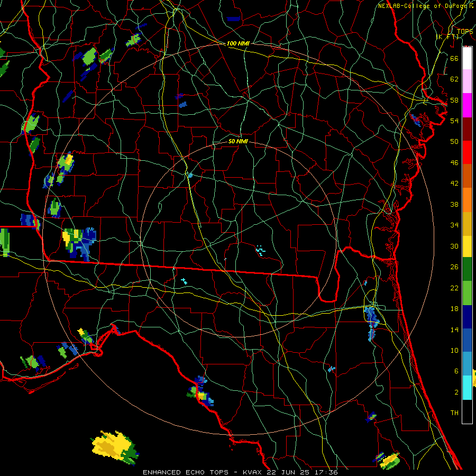Click the gold legend band

click(x=467, y=224)
